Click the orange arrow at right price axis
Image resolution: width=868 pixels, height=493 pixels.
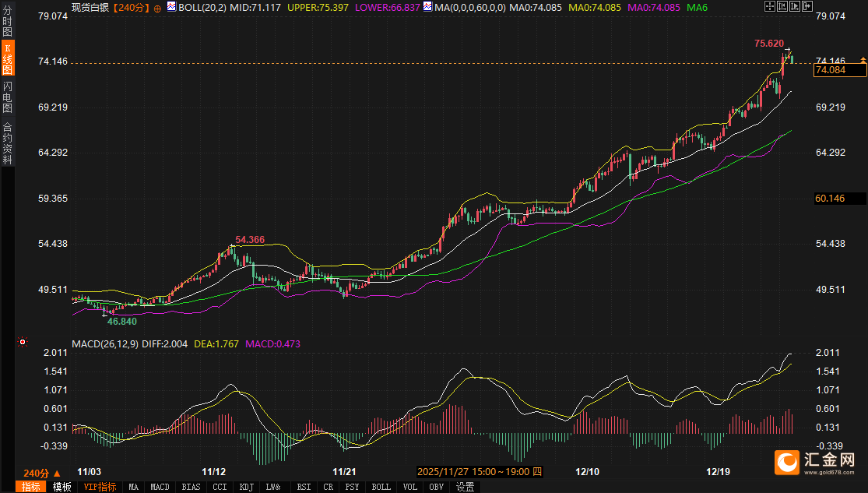pos(863,60)
